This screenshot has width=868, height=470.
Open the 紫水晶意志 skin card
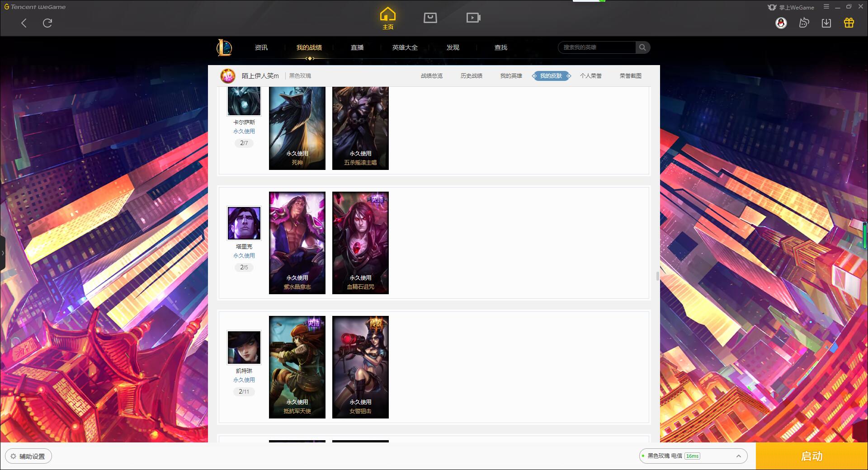[x=297, y=243]
